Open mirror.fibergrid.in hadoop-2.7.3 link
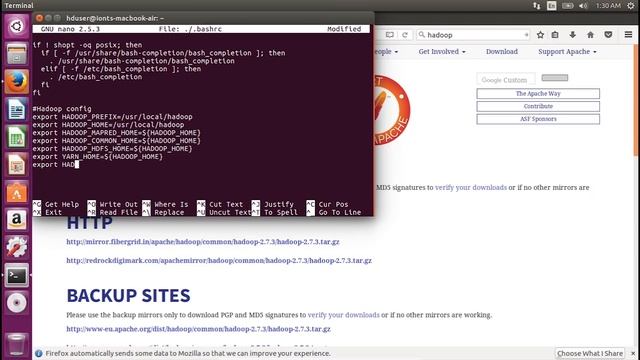 [x=203, y=242]
